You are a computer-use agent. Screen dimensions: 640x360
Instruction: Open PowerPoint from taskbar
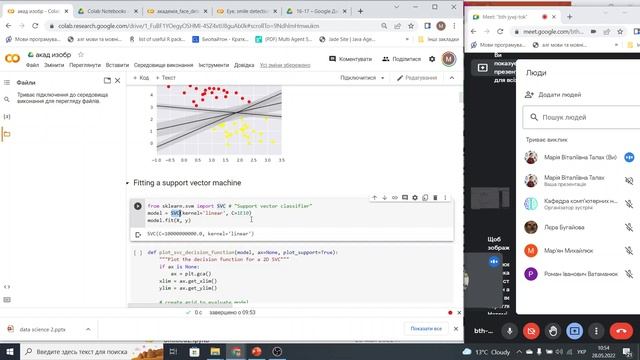pyautogui.click(x=257, y=351)
